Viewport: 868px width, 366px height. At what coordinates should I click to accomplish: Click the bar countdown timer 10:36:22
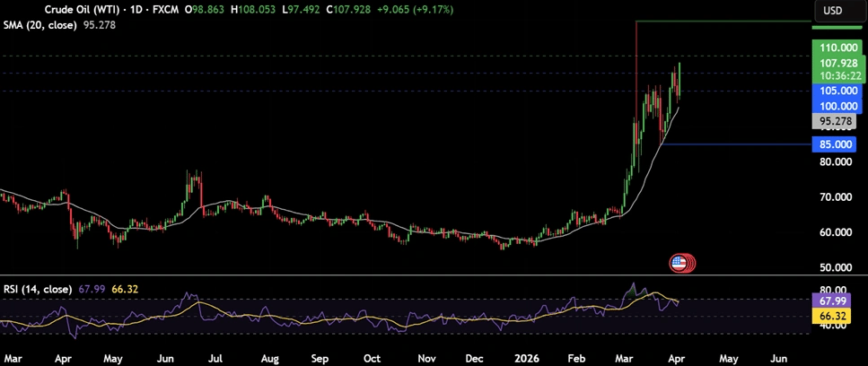[x=839, y=75]
